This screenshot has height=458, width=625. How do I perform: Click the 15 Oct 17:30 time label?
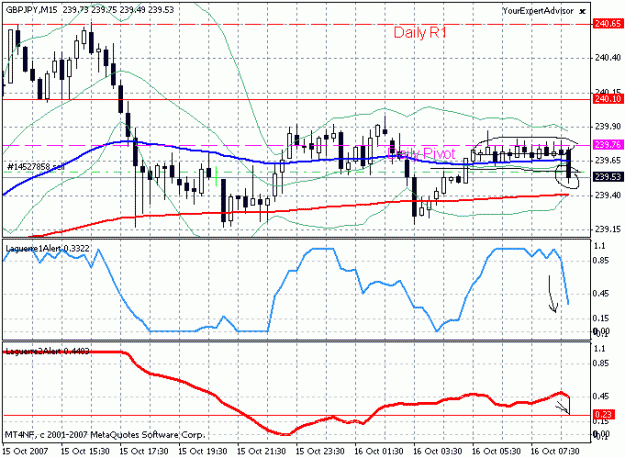[144, 452]
